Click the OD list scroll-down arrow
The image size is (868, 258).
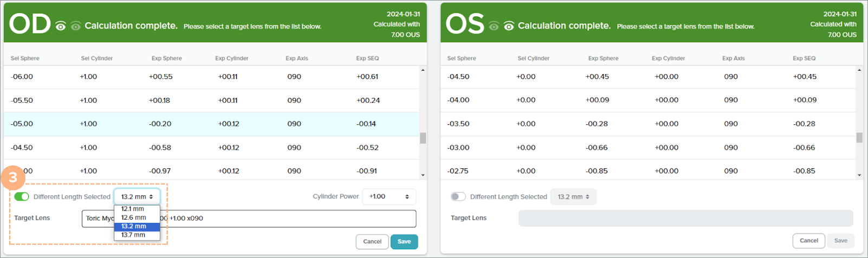tap(423, 175)
